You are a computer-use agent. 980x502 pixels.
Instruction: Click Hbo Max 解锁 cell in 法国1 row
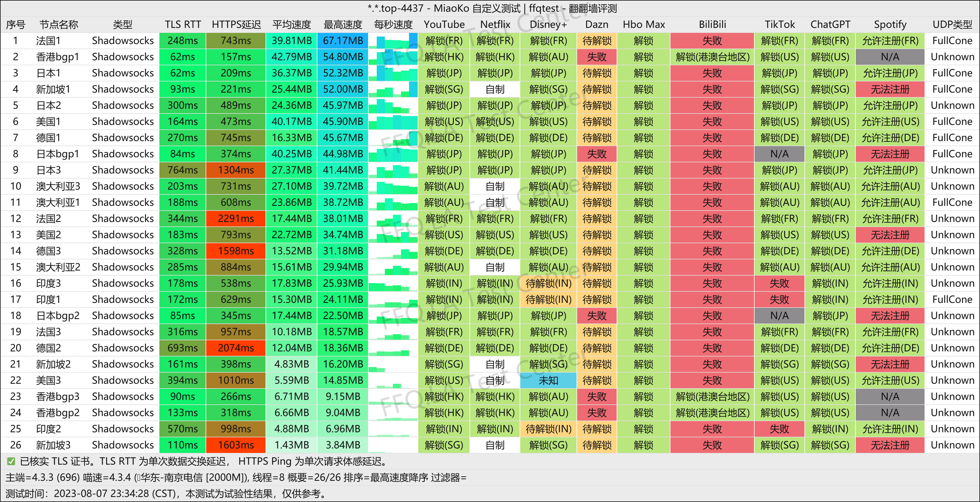pyautogui.click(x=644, y=41)
